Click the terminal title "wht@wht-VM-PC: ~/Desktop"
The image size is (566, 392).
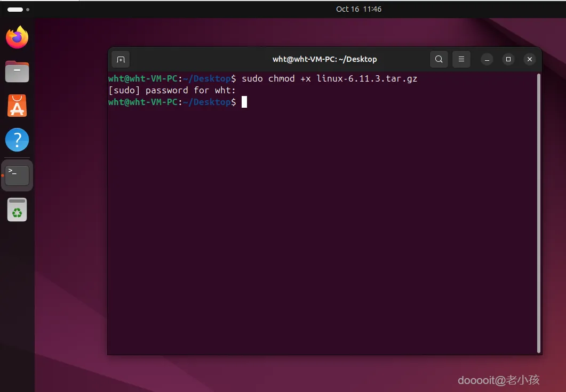click(x=324, y=59)
